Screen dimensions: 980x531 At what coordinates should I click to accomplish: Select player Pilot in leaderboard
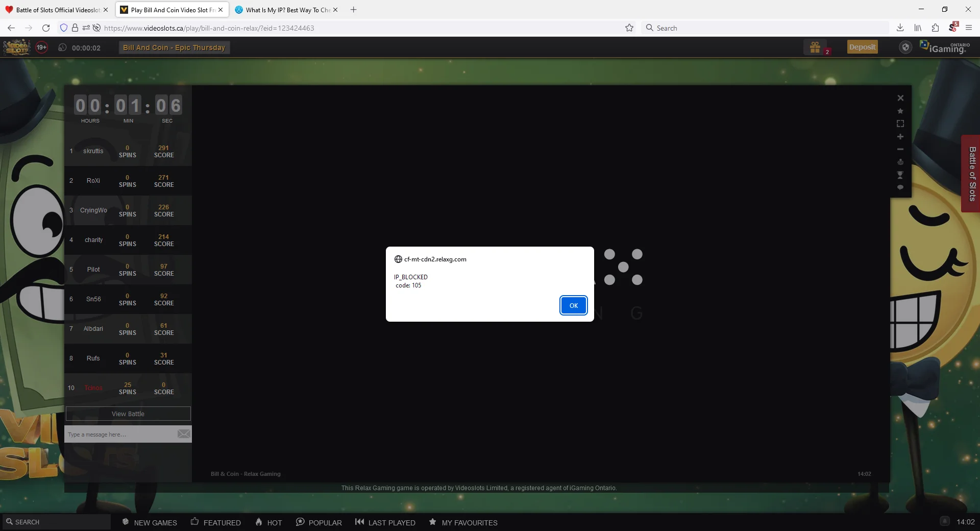93,270
